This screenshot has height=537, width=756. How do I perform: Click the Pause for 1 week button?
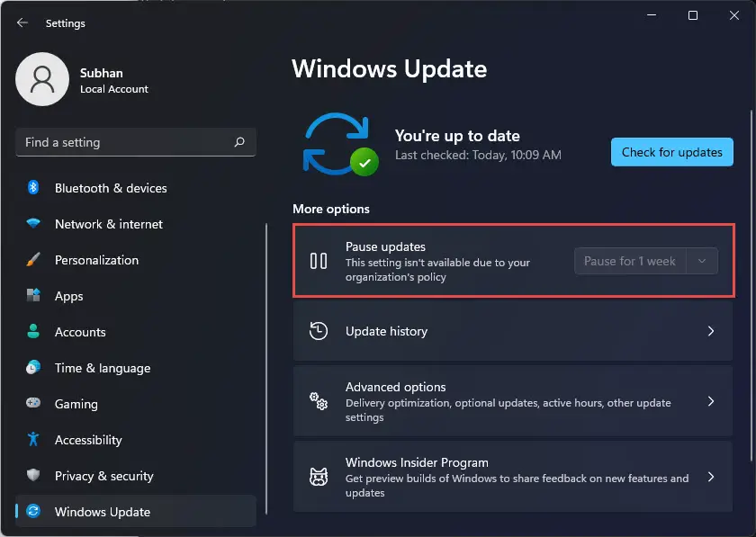pos(630,261)
